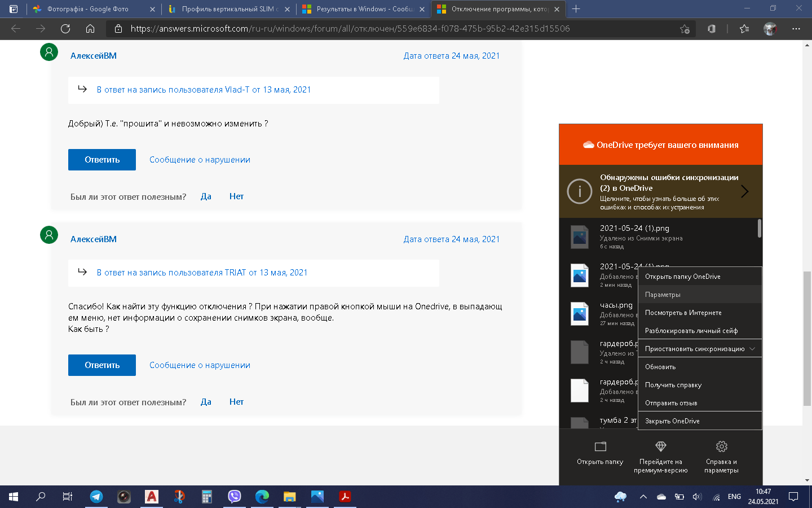Select Обновить in the context menu
Viewport: 812px width, 508px height.
tap(700, 367)
